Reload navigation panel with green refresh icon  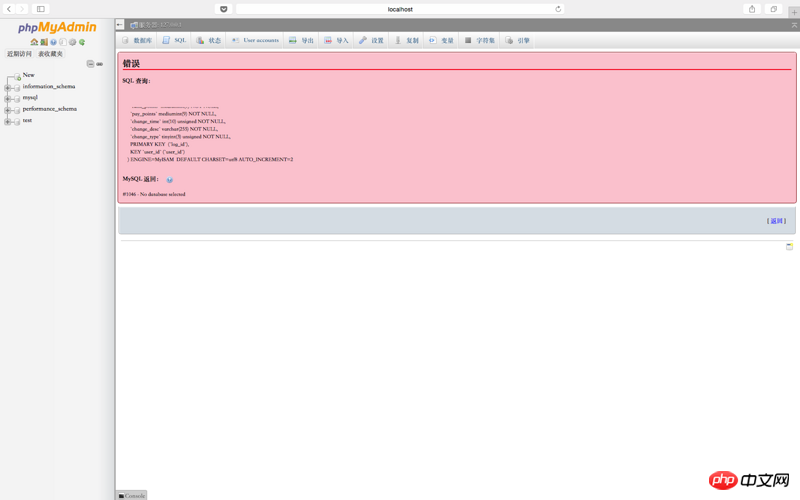[82, 42]
